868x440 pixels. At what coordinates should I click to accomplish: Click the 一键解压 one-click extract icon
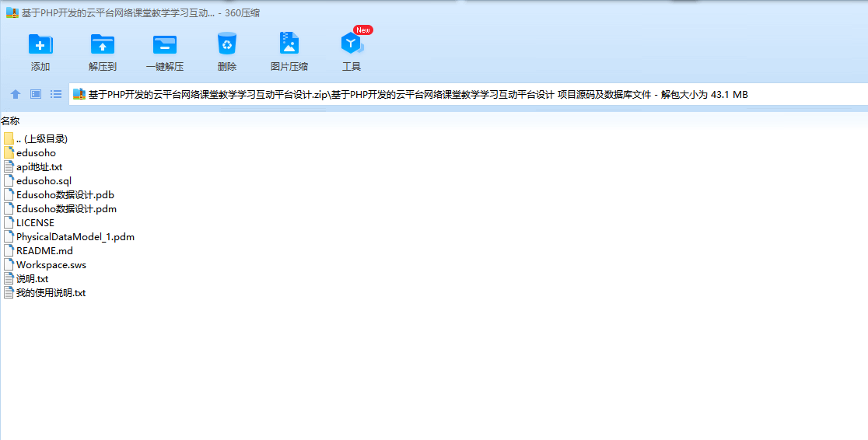[164, 44]
